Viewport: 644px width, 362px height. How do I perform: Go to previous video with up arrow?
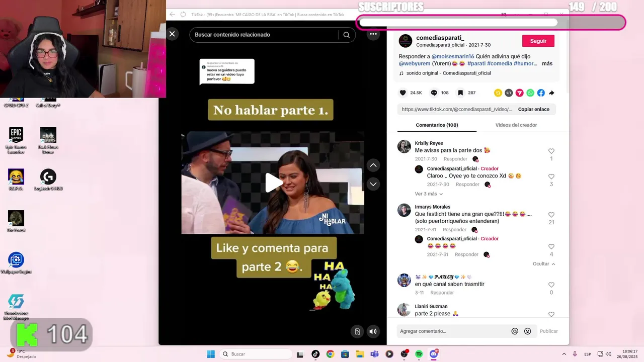tap(373, 165)
